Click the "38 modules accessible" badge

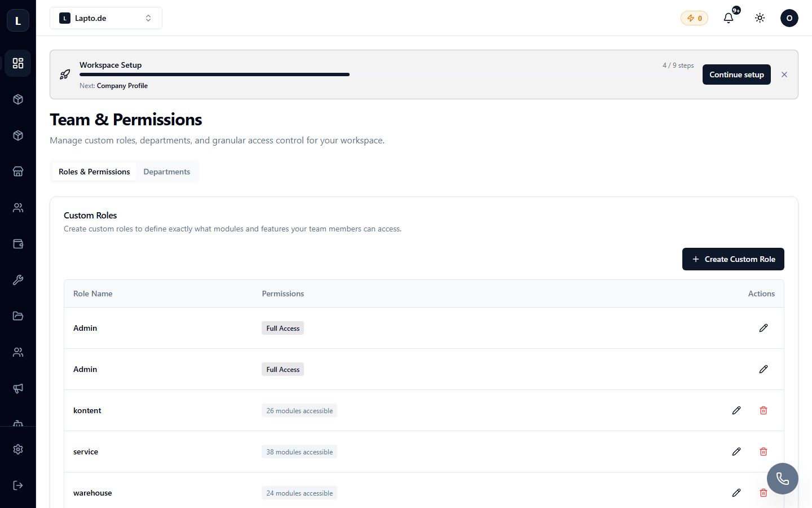tap(299, 452)
